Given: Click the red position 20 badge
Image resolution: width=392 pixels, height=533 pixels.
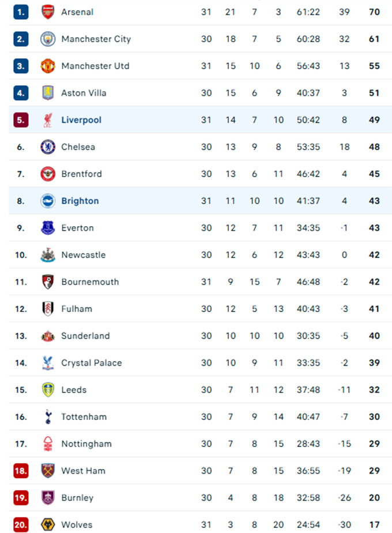Looking at the screenshot, I should [x=21, y=525].
